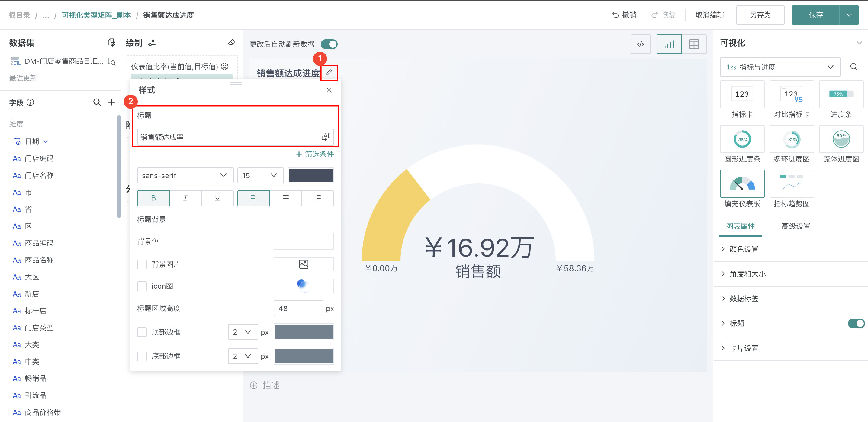This screenshot has width=868, height=422.
Task: Click the 筛选条件 add link
Action: [x=315, y=154]
